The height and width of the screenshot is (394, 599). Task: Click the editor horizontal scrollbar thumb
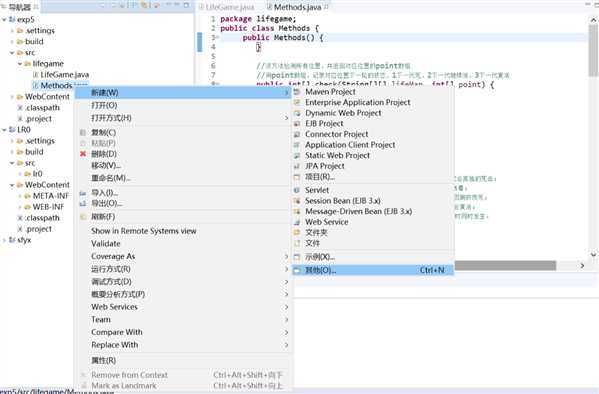click(x=505, y=265)
